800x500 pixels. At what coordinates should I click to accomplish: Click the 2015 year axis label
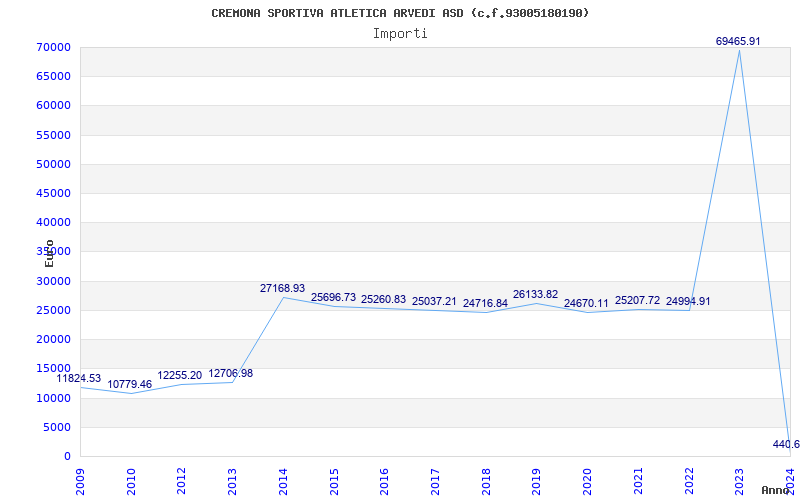334,481
